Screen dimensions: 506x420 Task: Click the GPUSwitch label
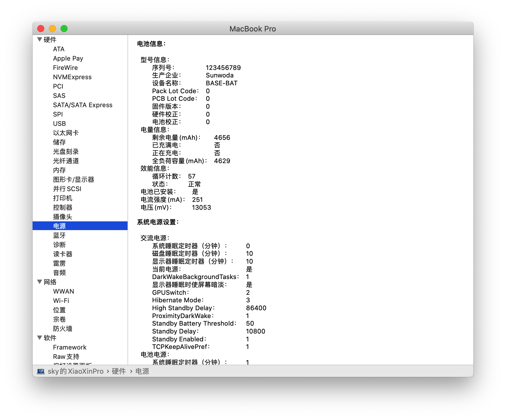170,292
